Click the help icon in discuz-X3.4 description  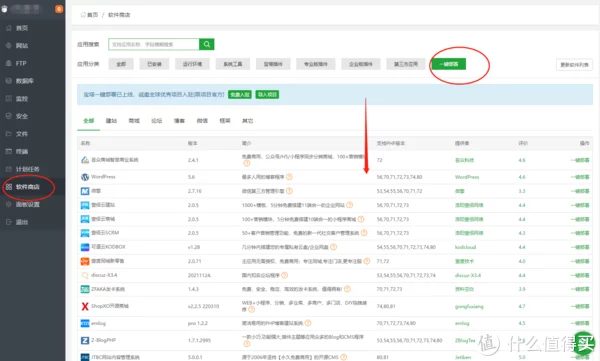(284, 275)
